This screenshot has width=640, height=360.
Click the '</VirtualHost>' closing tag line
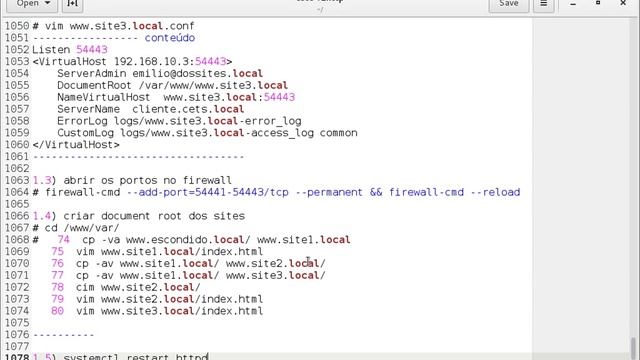pyautogui.click(x=76, y=144)
